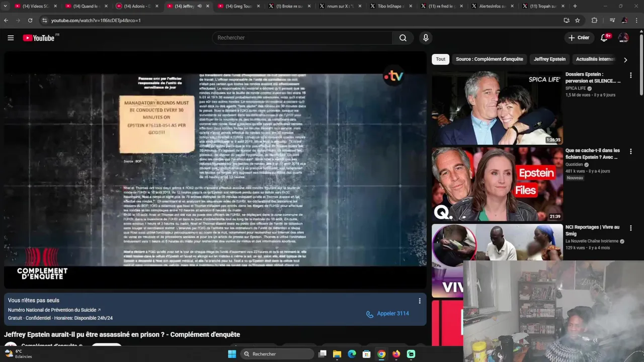This screenshot has height=362, width=644.
Task: Open the Windows Start button
Action: pyautogui.click(x=232, y=354)
